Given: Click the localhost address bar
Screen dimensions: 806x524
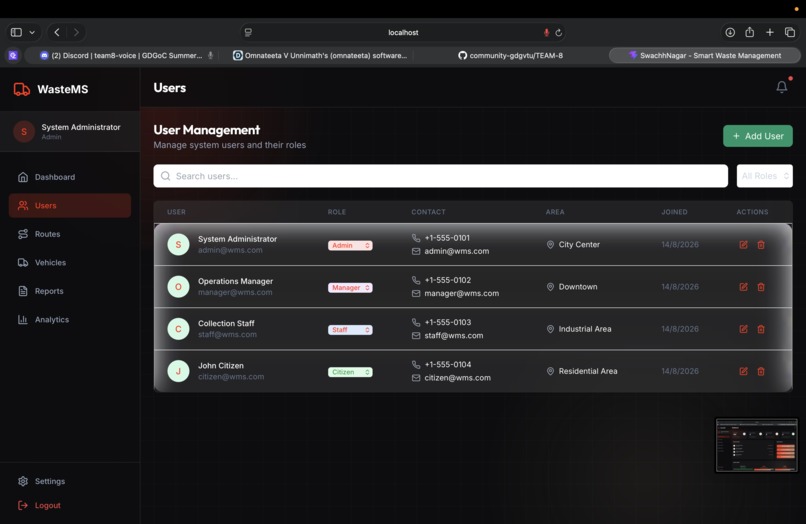Looking at the screenshot, I should pos(403,32).
